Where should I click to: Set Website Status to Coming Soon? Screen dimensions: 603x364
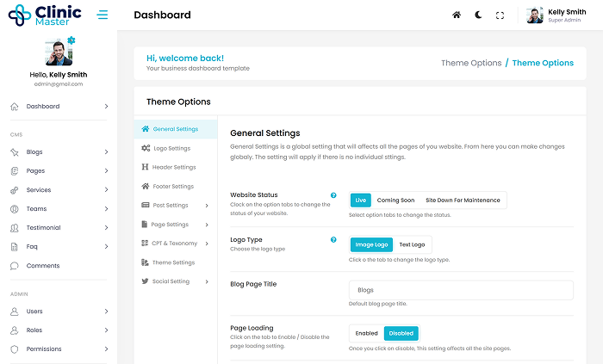point(395,200)
